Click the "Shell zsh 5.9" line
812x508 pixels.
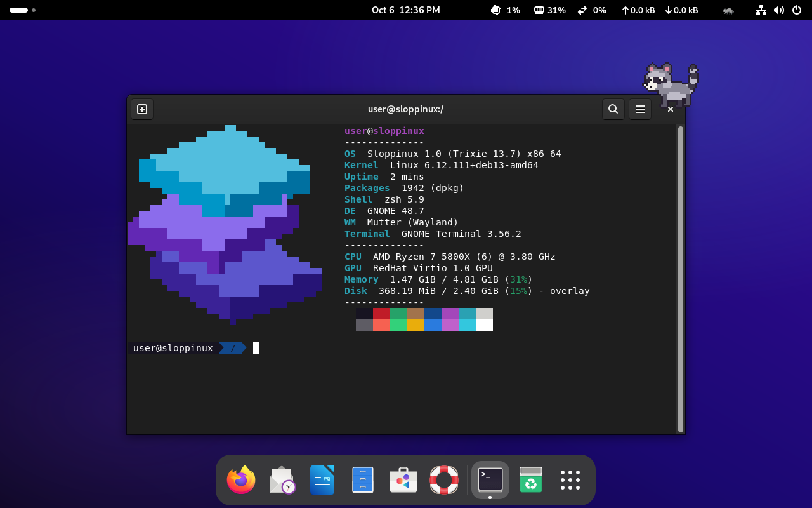[384, 199]
